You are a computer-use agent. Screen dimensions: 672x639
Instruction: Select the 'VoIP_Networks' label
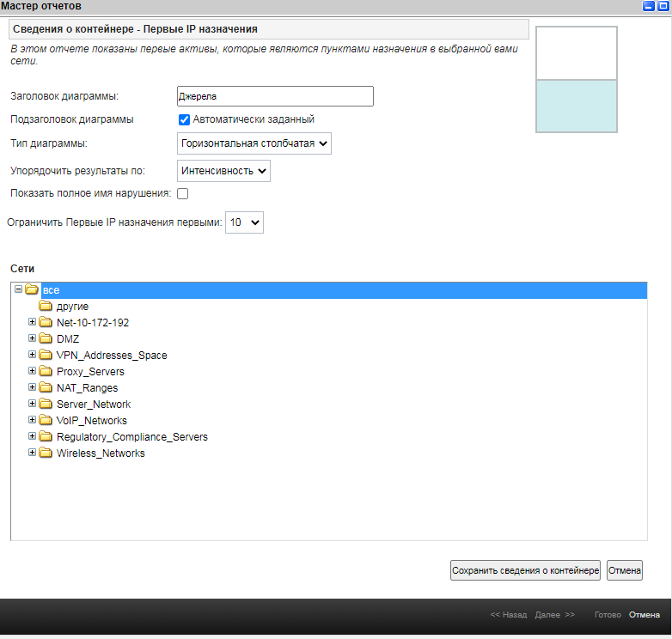tap(92, 420)
